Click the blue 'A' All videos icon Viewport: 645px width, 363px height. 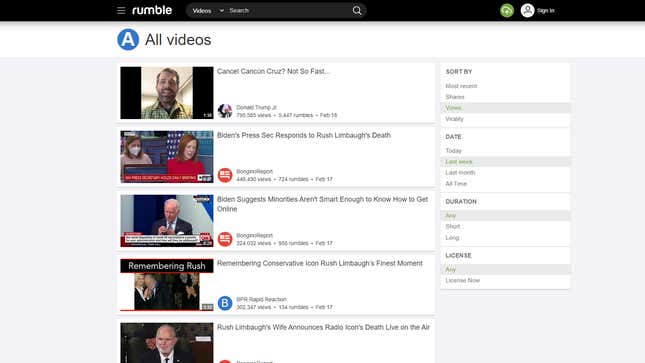(x=128, y=40)
